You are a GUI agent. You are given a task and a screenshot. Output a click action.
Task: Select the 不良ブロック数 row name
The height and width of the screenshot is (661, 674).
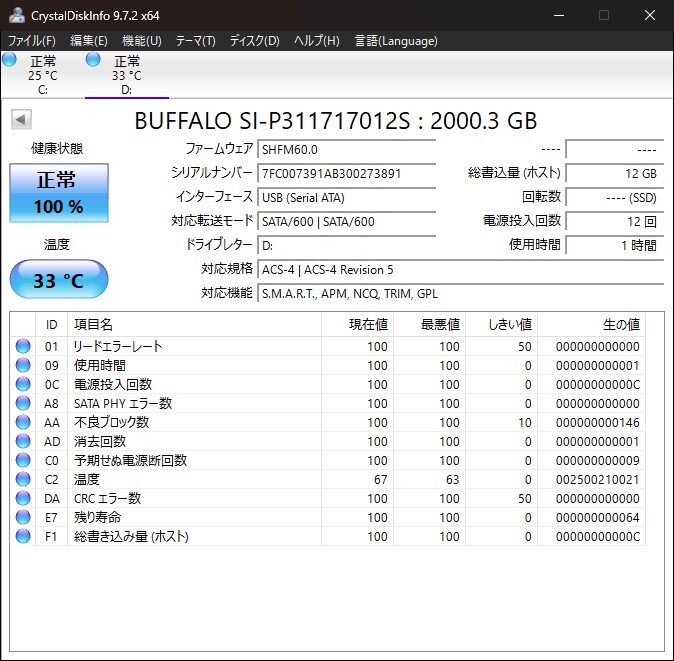(111, 422)
